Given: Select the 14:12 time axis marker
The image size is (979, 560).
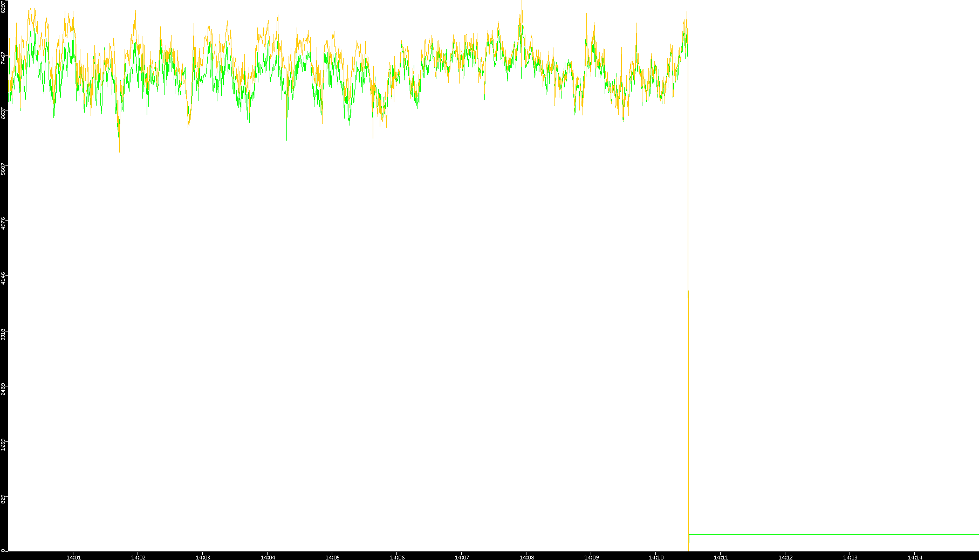Looking at the screenshot, I should [785, 557].
